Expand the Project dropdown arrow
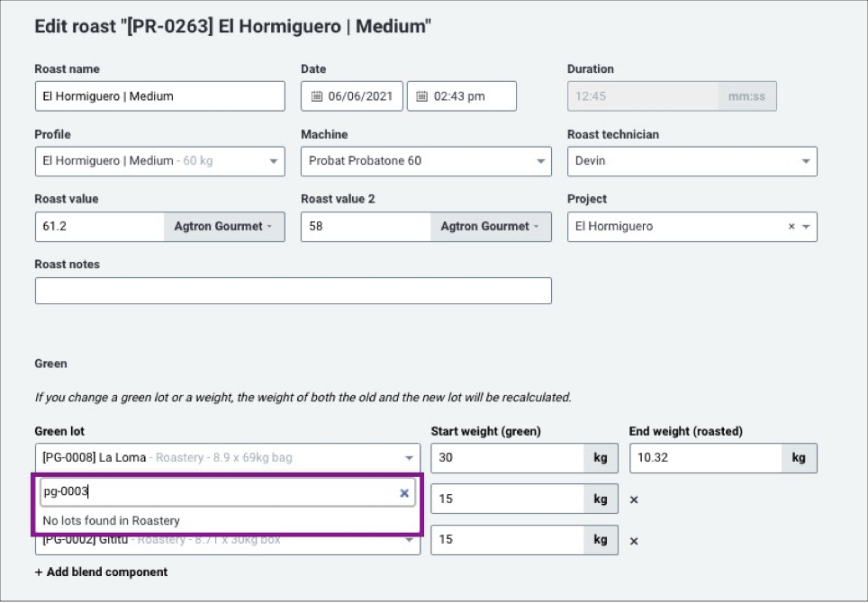Image resolution: width=868 pixels, height=603 pixels. click(x=807, y=226)
